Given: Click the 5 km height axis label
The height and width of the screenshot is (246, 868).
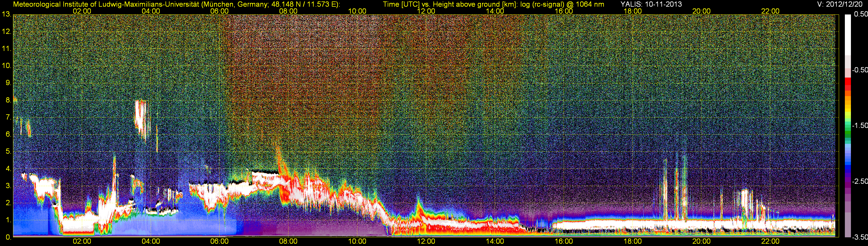Looking at the screenshot, I should [x=8, y=152].
